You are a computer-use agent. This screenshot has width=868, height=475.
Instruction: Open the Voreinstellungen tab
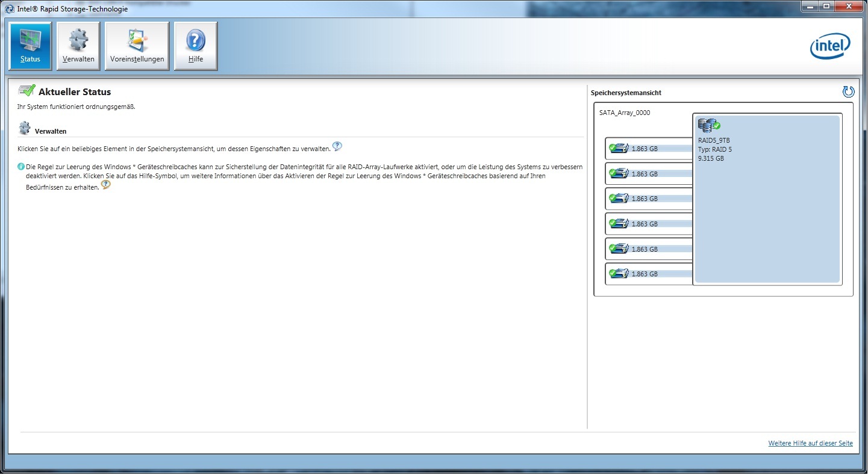pyautogui.click(x=137, y=46)
